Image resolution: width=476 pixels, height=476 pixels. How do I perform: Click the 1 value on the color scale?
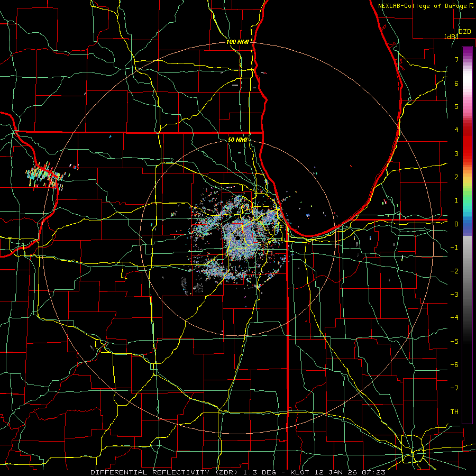456,200
